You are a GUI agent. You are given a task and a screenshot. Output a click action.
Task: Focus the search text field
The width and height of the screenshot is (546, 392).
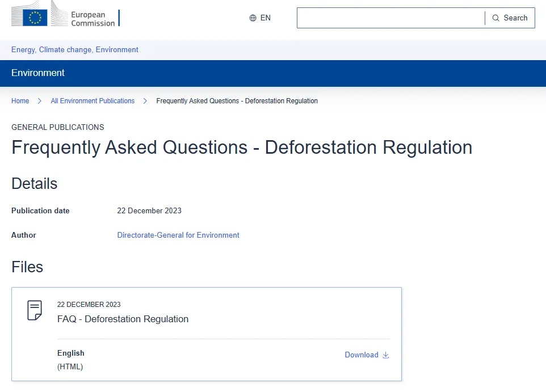pyautogui.click(x=390, y=18)
